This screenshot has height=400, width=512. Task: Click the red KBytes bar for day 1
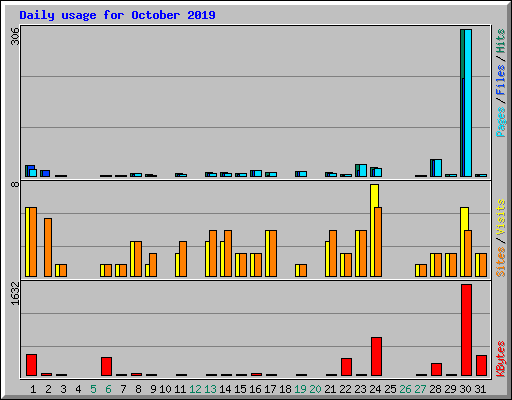pos(31,365)
